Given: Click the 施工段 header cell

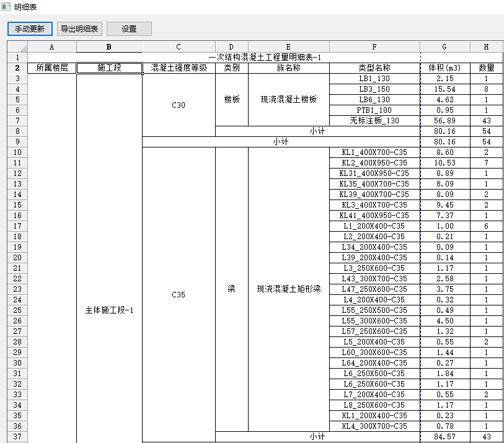Looking at the screenshot, I should [109, 68].
